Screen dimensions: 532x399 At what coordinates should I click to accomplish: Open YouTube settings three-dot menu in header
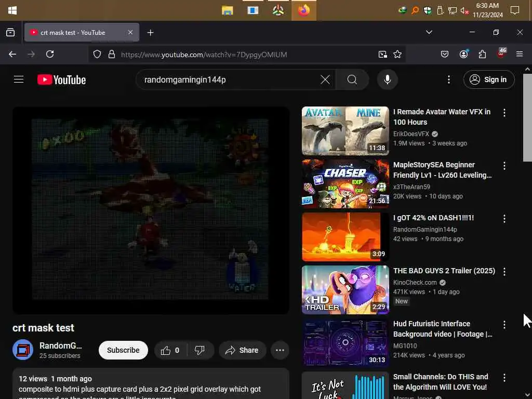coord(448,79)
